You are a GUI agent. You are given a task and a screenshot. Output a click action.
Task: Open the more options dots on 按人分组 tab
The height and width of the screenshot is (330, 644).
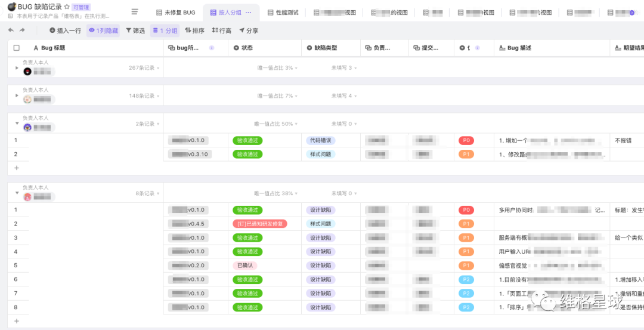click(x=248, y=13)
